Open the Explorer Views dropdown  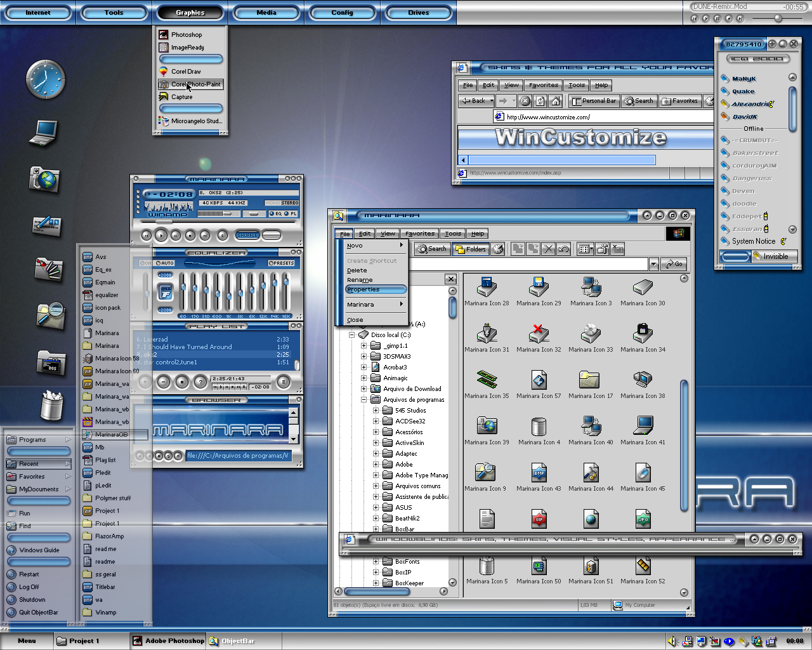click(x=586, y=249)
